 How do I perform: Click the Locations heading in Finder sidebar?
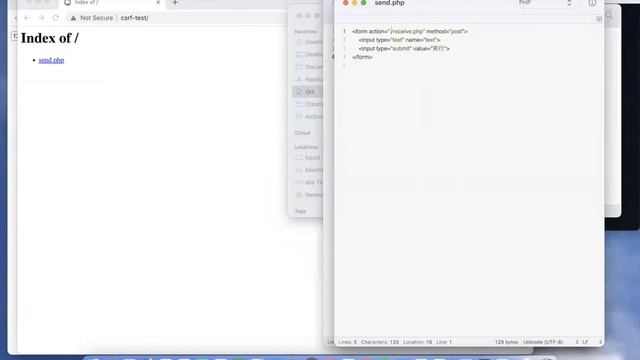(x=306, y=147)
